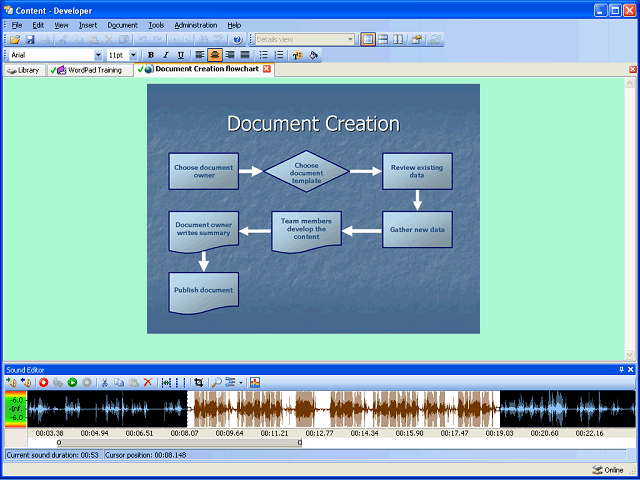
Task: Select the highlighted single-pane layout button
Action: [x=368, y=40]
